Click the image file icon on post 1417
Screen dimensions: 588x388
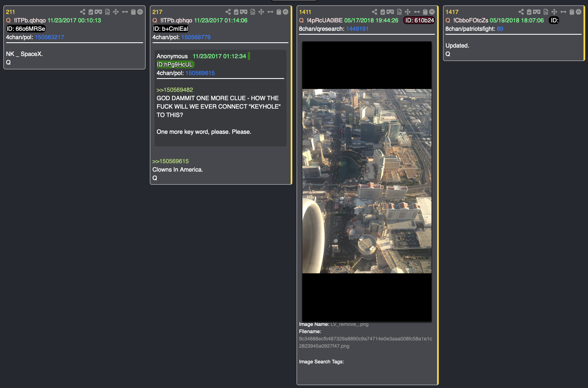pyautogui.click(x=546, y=12)
